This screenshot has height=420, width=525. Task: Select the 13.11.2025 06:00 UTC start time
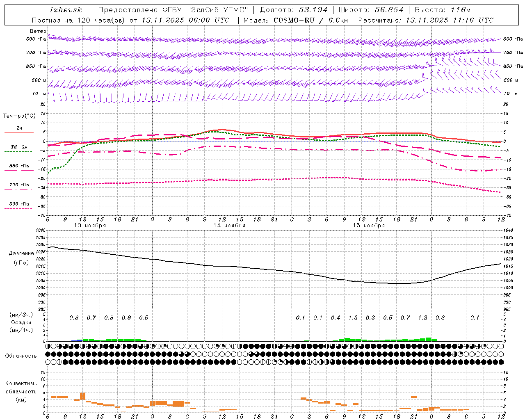coord(185,20)
